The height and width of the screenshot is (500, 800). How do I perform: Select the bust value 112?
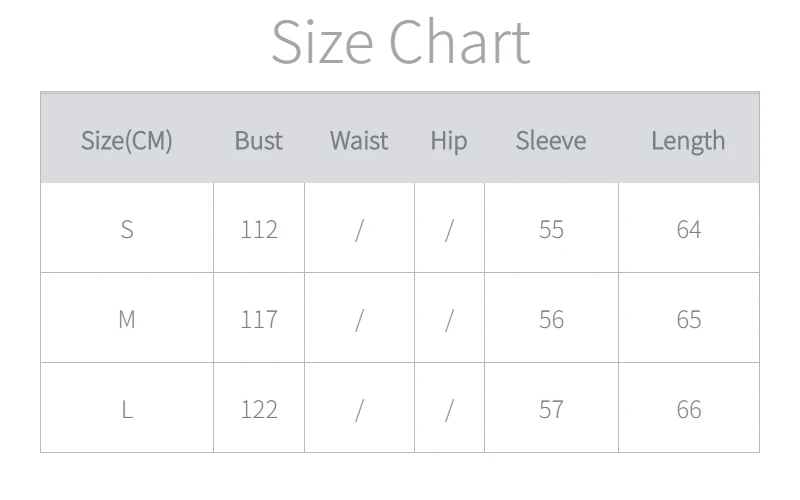(259, 229)
